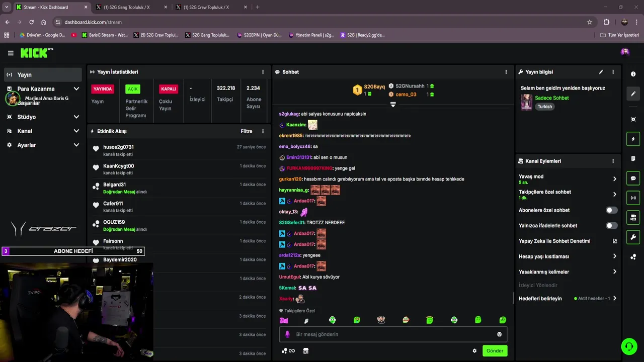Screen dimensions: 644x362
Task: Open S2GEPIN bookmark in bookmarks bar
Action: [259, 35]
